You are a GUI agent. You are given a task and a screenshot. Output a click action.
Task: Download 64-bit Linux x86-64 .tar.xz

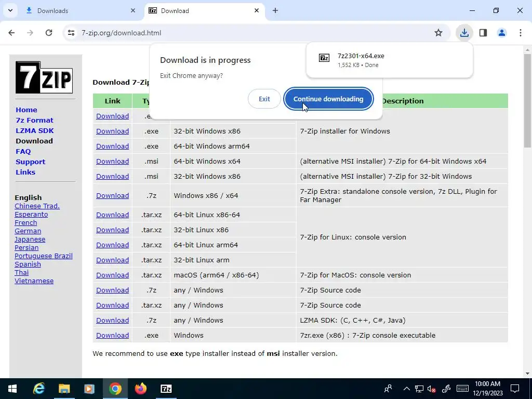point(112,215)
